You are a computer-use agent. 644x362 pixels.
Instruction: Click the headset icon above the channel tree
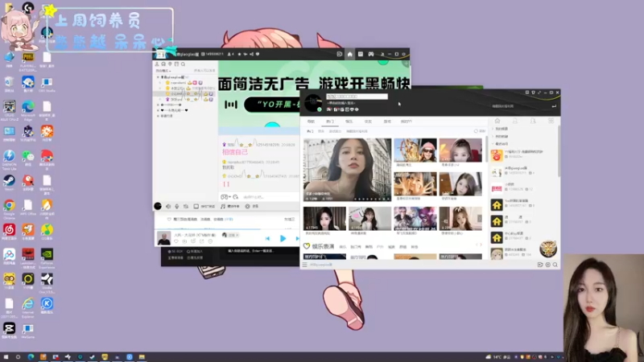163,64
